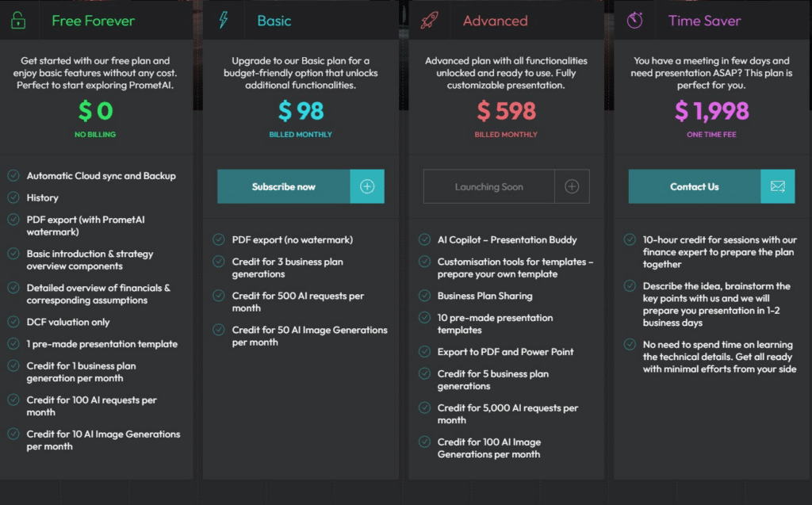Click the checkmark beside PDF export (no watermark)

[219, 239]
